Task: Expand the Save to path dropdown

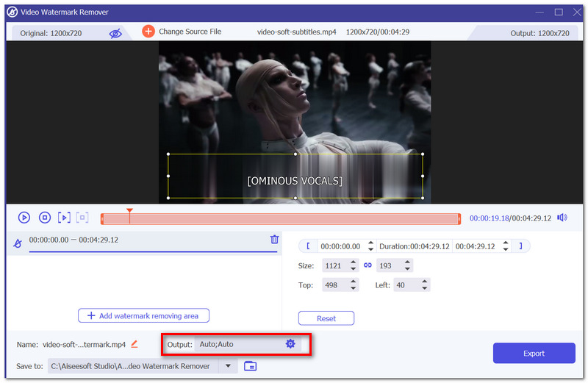Action: [228, 366]
